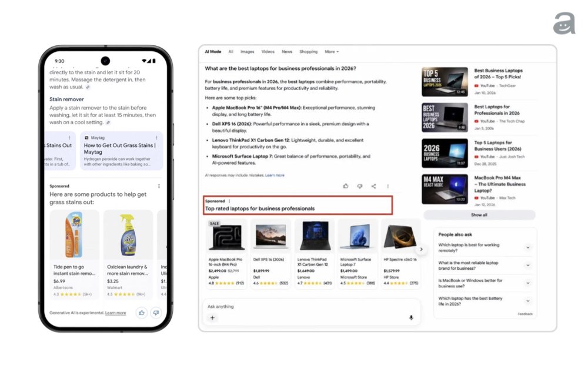The image size is (588, 368).
Task: Open options dots beside phone Sponsored label
Action: click(x=159, y=186)
